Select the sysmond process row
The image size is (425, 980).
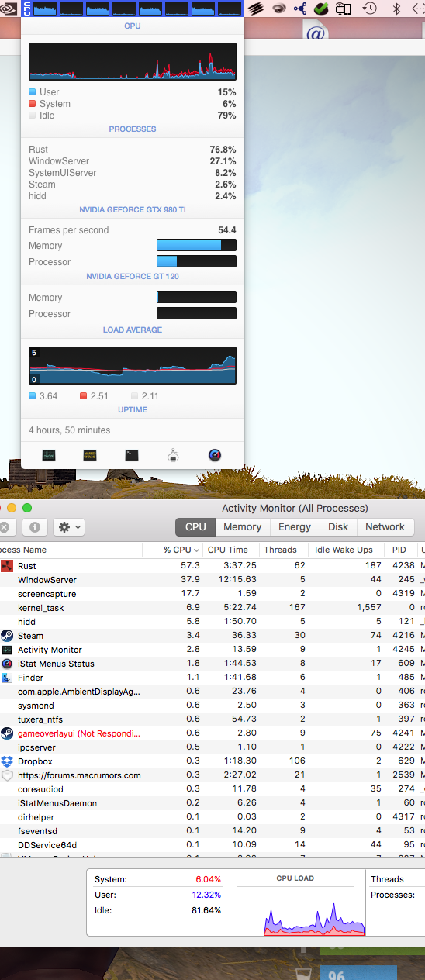click(x=212, y=706)
